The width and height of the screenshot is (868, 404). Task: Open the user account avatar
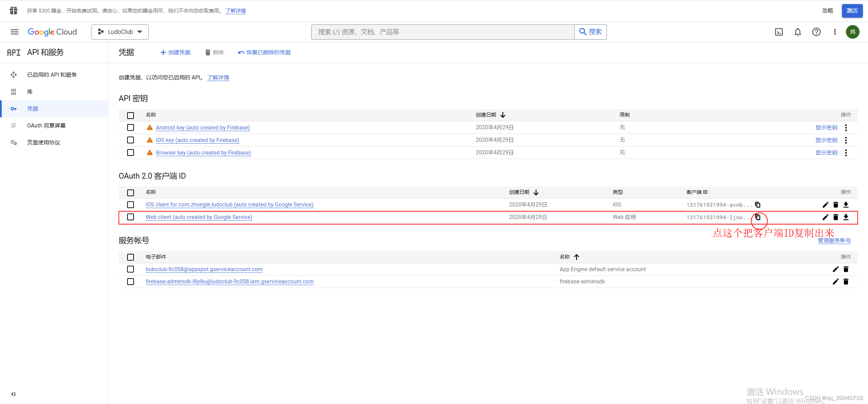[853, 32]
